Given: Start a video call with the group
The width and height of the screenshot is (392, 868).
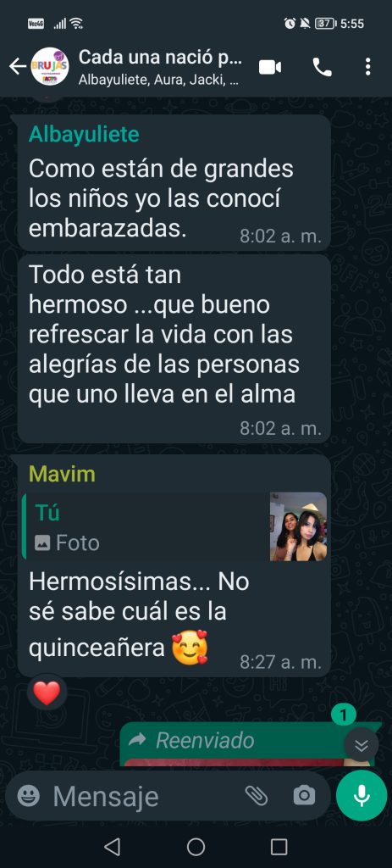Looking at the screenshot, I should 270,68.
